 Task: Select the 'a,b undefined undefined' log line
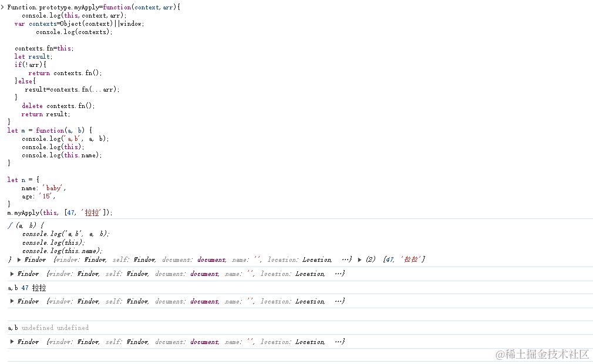[x=48, y=328]
